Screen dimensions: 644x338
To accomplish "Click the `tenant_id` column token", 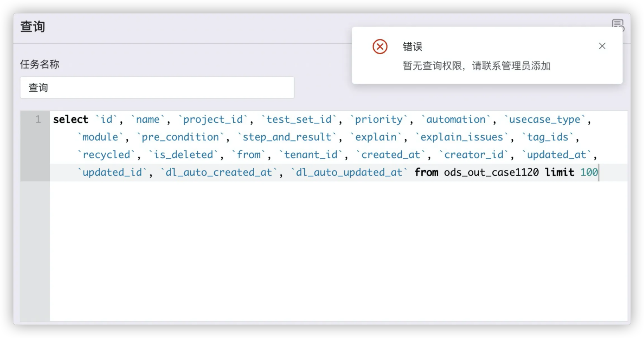I will click(311, 155).
